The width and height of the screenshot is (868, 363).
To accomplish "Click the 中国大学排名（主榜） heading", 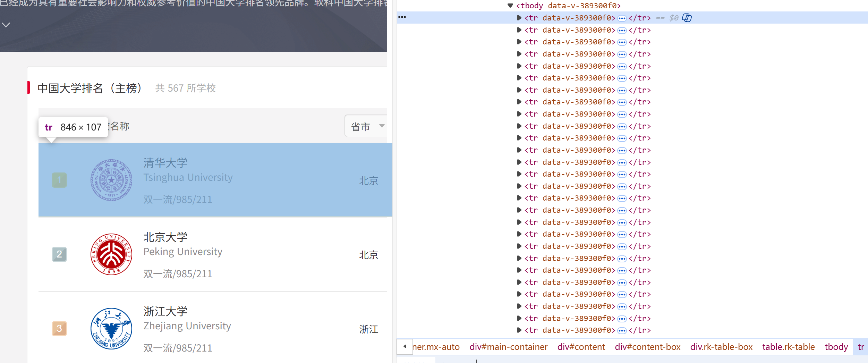I will (90, 88).
